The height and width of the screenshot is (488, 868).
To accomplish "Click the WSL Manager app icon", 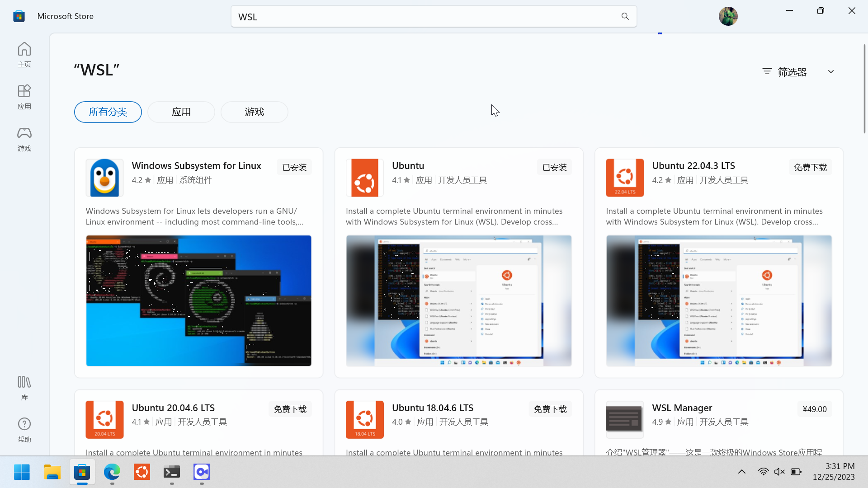I will [625, 419].
